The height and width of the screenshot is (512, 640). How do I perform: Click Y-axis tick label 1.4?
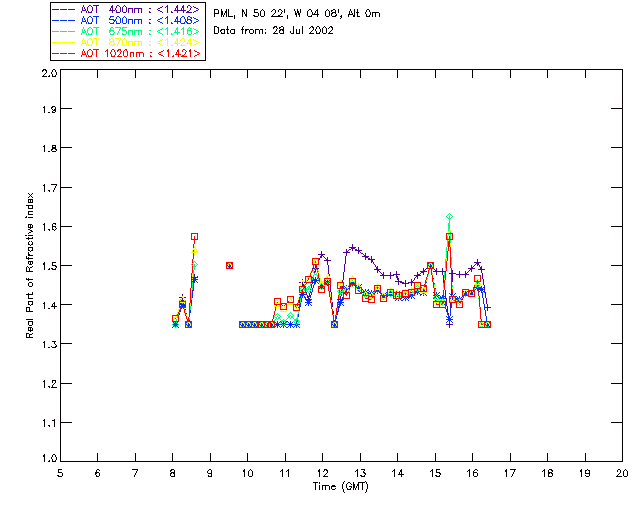click(49, 305)
